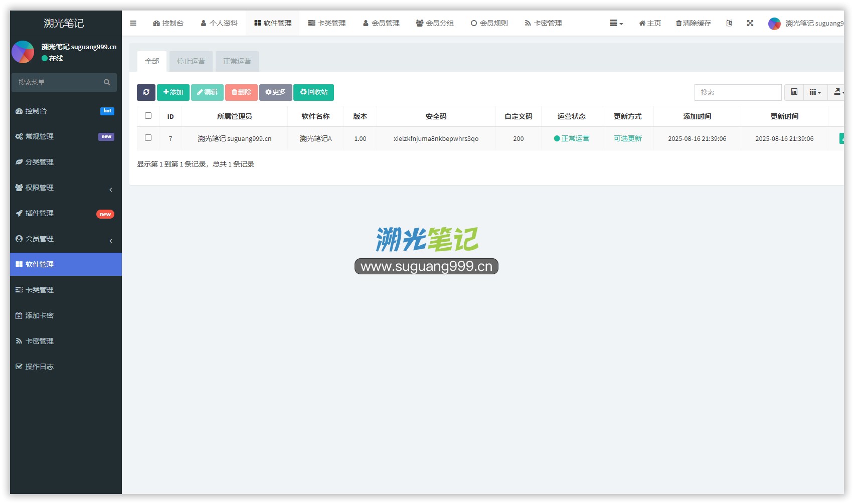Click the 运营状态 column header
854x504 pixels.
coord(571,116)
